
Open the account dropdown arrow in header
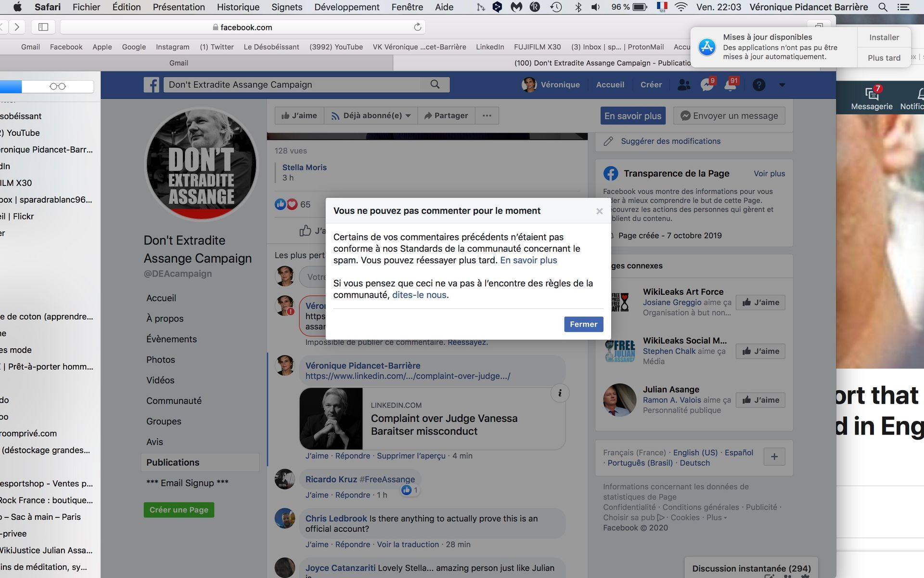pyautogui.click(x=782, y=85)
